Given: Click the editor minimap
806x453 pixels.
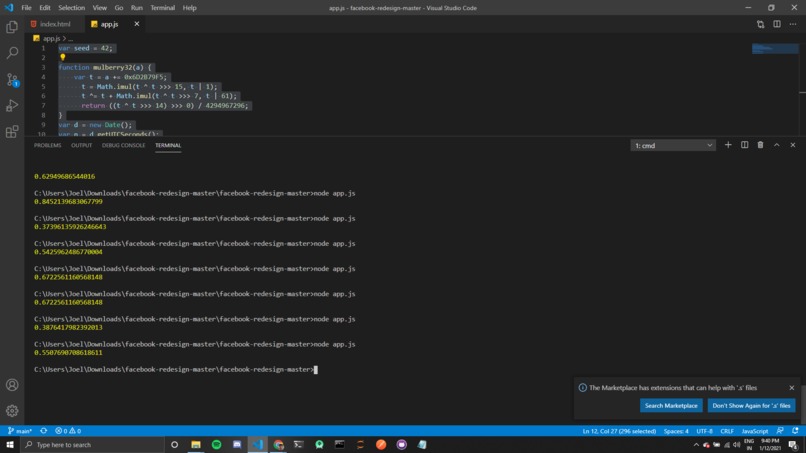Looking at the screenshot, I should tap(775, 49).
